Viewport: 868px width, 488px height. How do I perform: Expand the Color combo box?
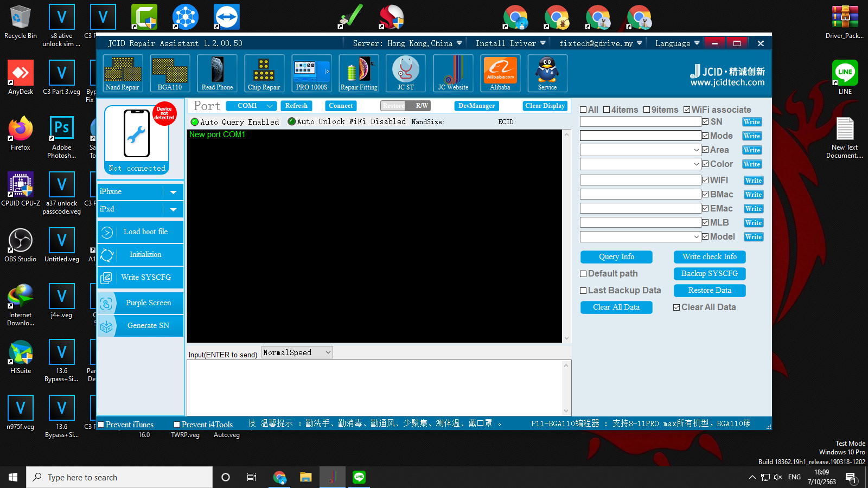tap(696, 164)
